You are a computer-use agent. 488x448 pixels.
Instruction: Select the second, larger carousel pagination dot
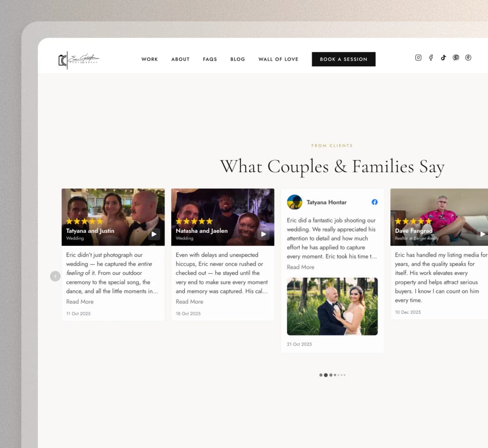click(x=325, y=375)
